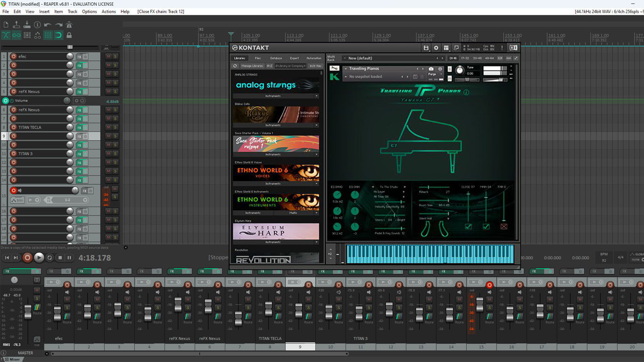Open Track menu
The image size is (644, 362).
(x=73, y=11)
